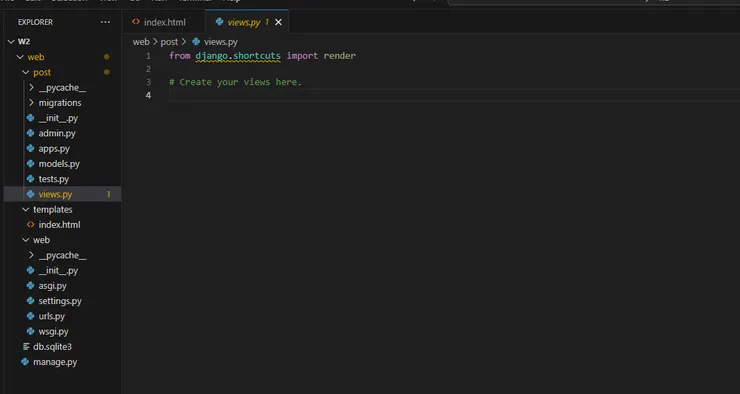Click the Python icon beside urls.py

[x=31, y=316]
